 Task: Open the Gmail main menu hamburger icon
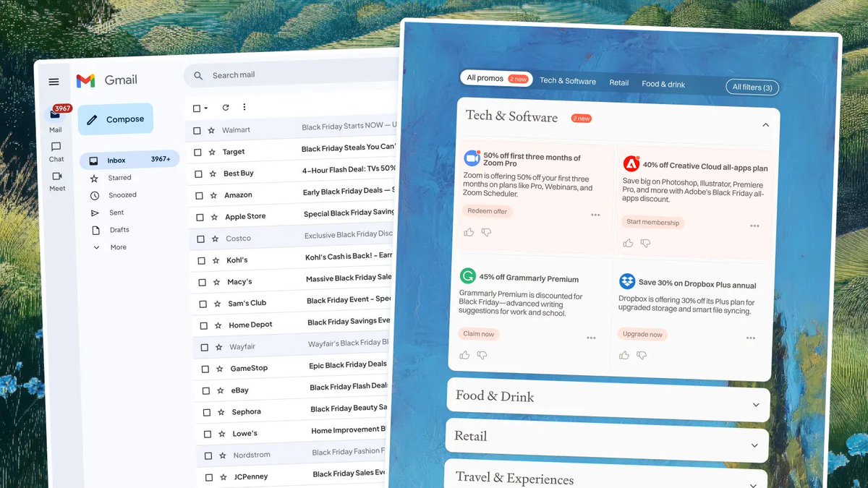coord(54,82)
